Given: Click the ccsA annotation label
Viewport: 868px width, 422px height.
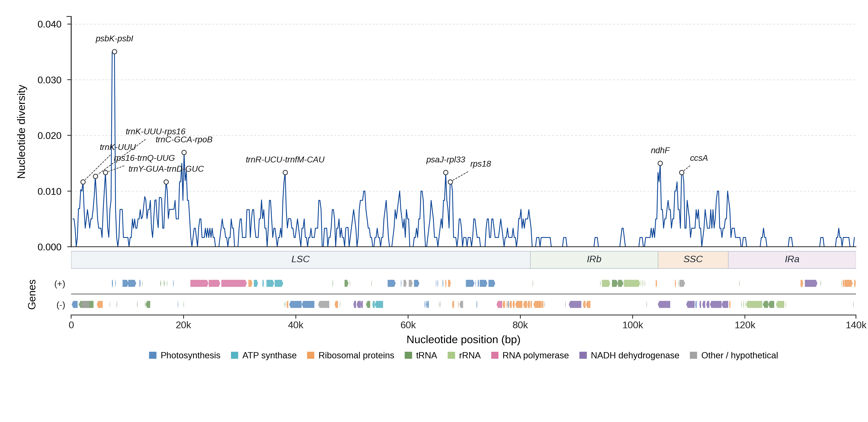Looking at the screenshot, I should click(699, 158).
